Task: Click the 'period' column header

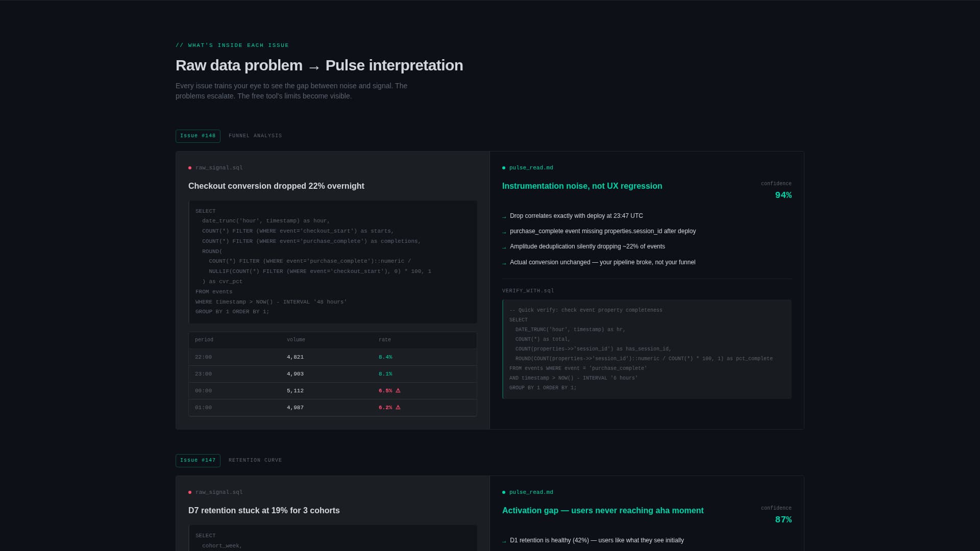Action: point(204,340)
